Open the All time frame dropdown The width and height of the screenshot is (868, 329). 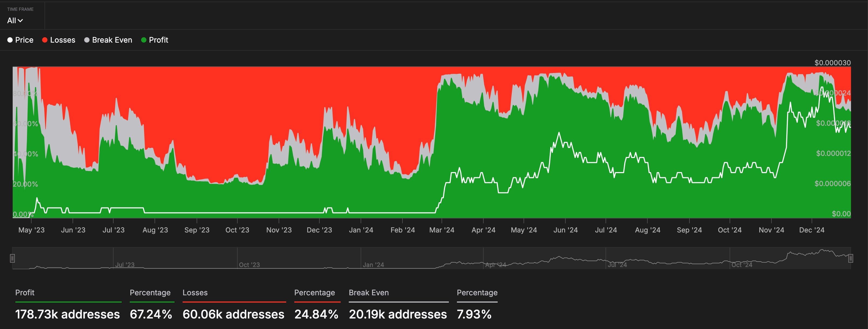coord(15,20)
